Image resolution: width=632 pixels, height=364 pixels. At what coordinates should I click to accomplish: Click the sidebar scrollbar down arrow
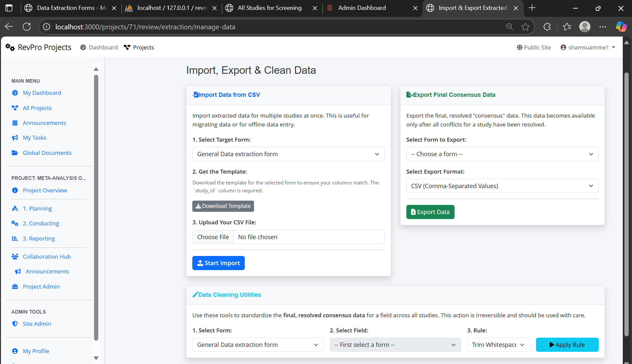tap(96, 358)
